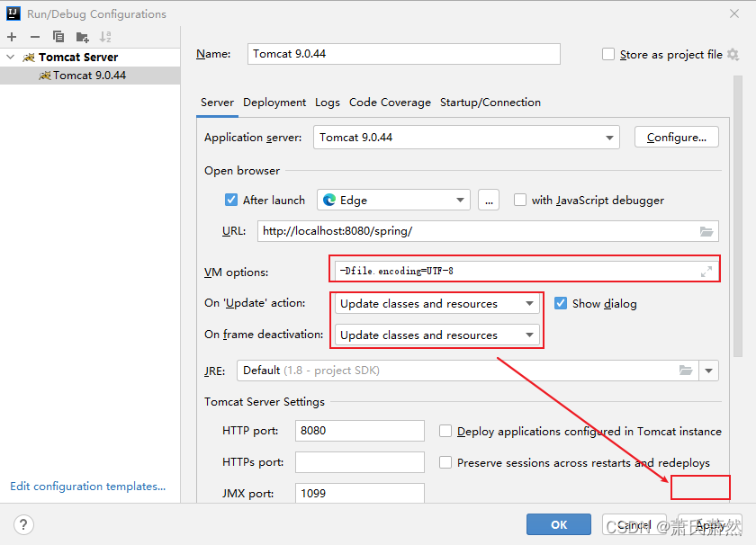This screenshot has height=545, width=756.
Task: Copy configuration using the duplicate icon
Action: pos(58,37)
